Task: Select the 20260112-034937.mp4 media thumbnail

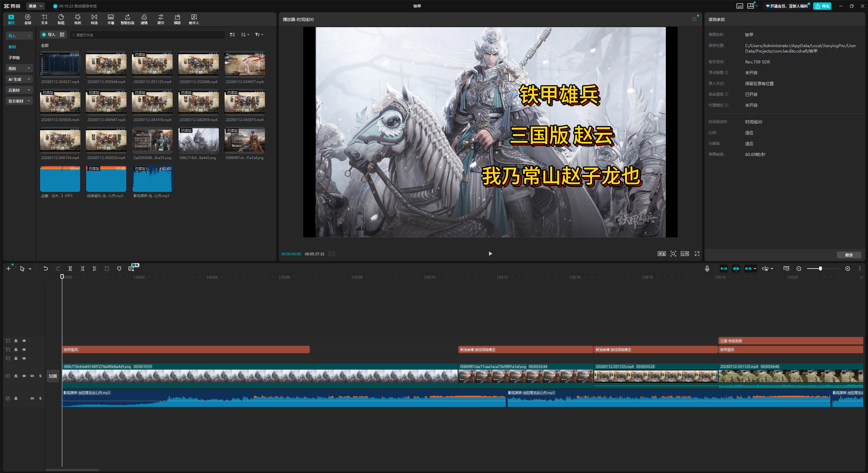Action: tap(245, 64)
